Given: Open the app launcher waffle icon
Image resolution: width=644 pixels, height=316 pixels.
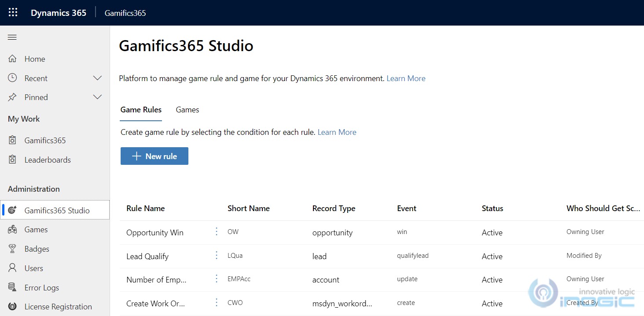Looking at the screenshot, I should [13, 12].
